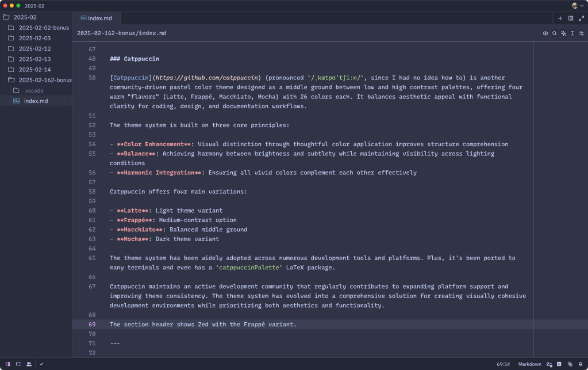Open the Outline Panel from status bar

18,364
